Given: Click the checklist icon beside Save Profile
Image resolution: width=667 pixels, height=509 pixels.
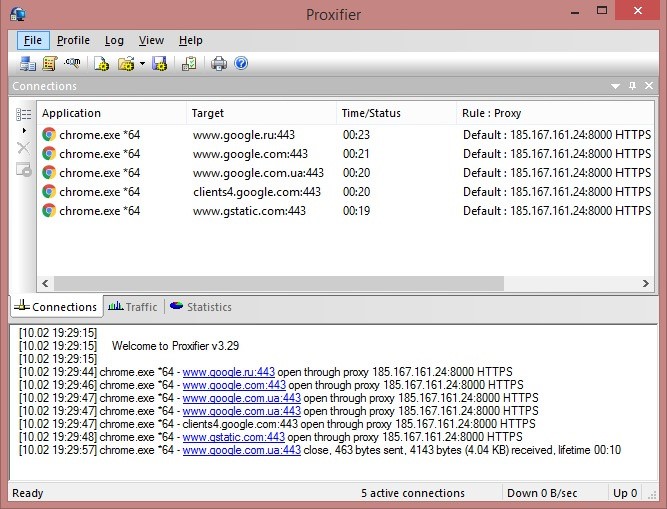Looking at the screenshot, I should [x=188, y=64].
